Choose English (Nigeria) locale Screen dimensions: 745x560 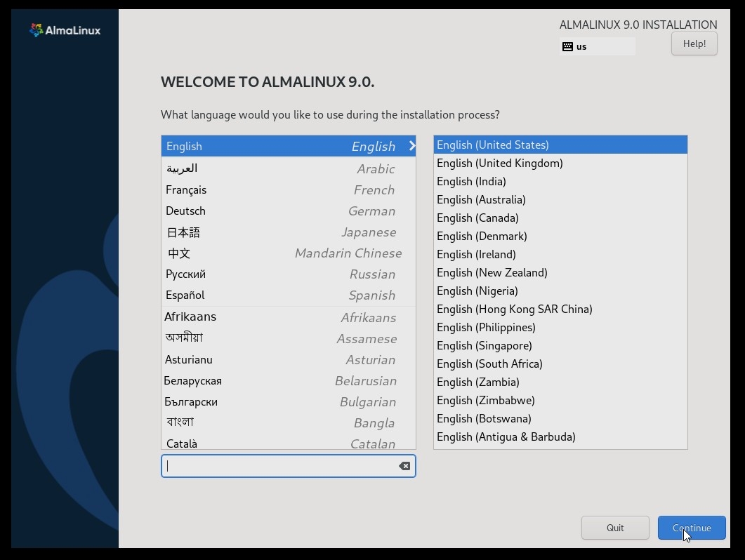tap(560, 291)
